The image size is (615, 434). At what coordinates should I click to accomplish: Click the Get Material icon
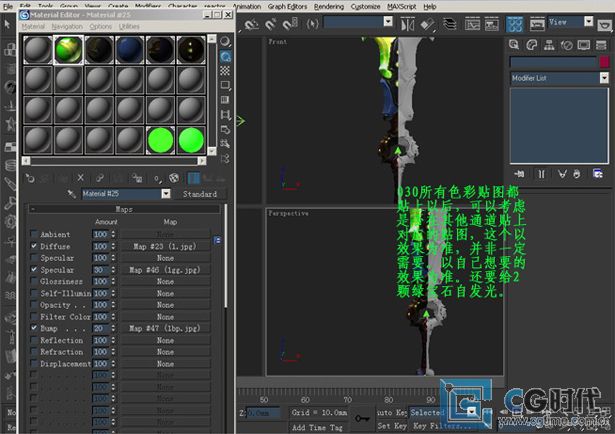point(29,178)
